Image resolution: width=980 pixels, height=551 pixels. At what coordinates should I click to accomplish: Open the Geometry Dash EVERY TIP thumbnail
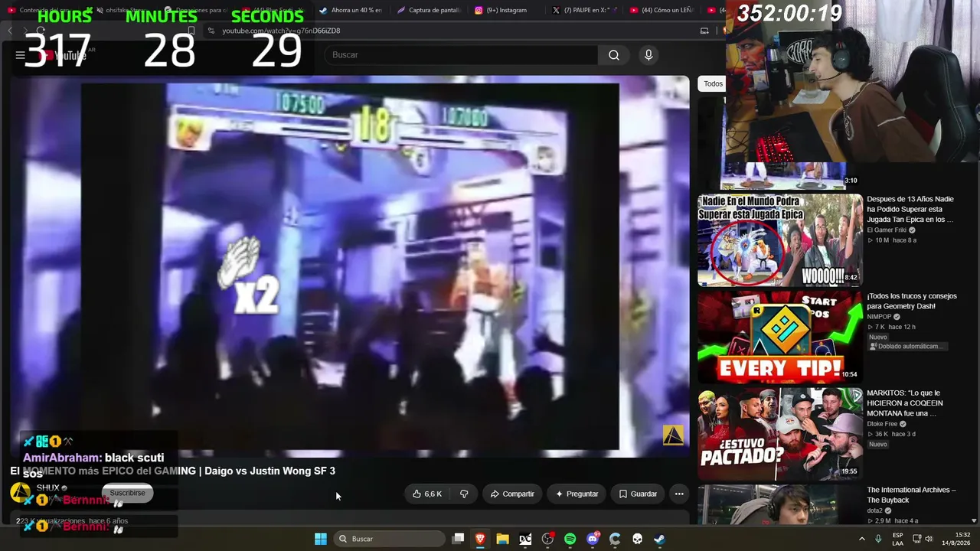(779, 337)
